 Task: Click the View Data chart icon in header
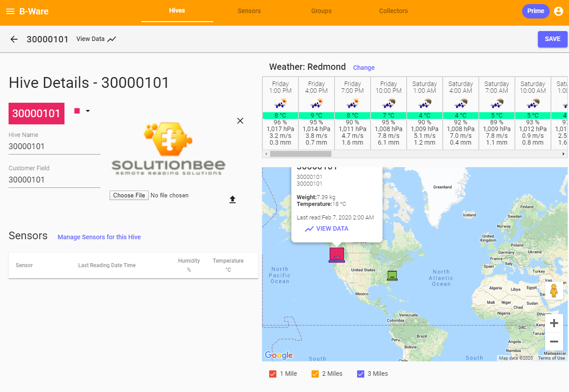[x=112, y=39]
